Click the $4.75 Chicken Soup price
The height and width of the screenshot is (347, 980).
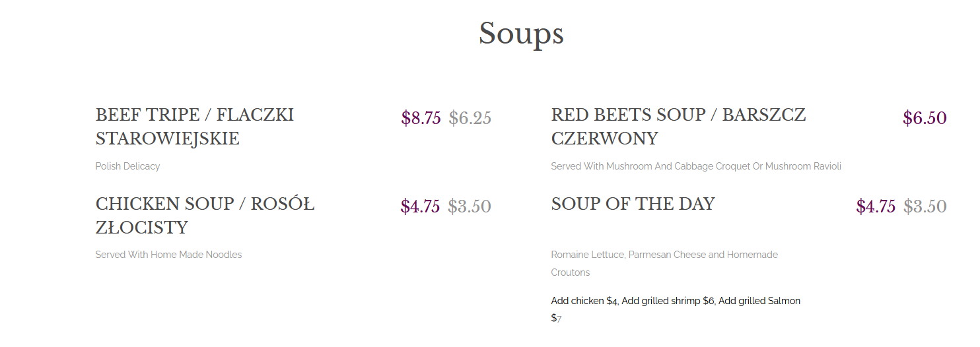click(420, 206)
